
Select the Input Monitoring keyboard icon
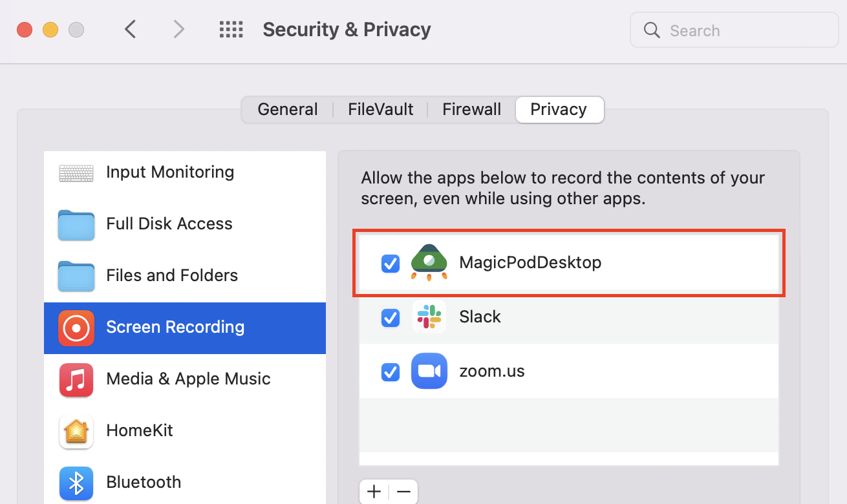tap(76, 173)
